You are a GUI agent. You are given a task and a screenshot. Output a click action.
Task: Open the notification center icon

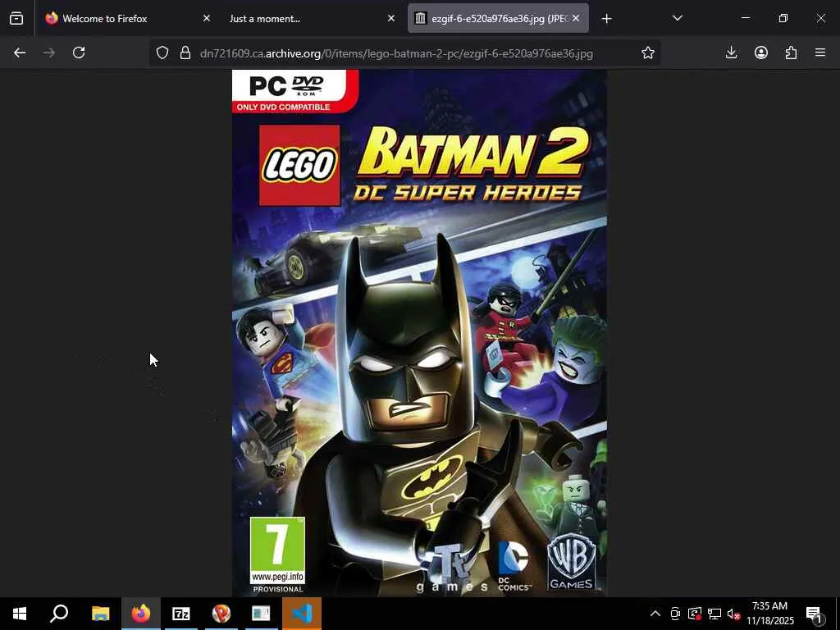(x=815, y=614)
